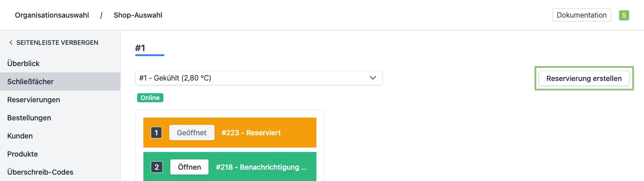The image size is (644, 181).
Task: Open the Dokumentation link
Action: [582, 15]
